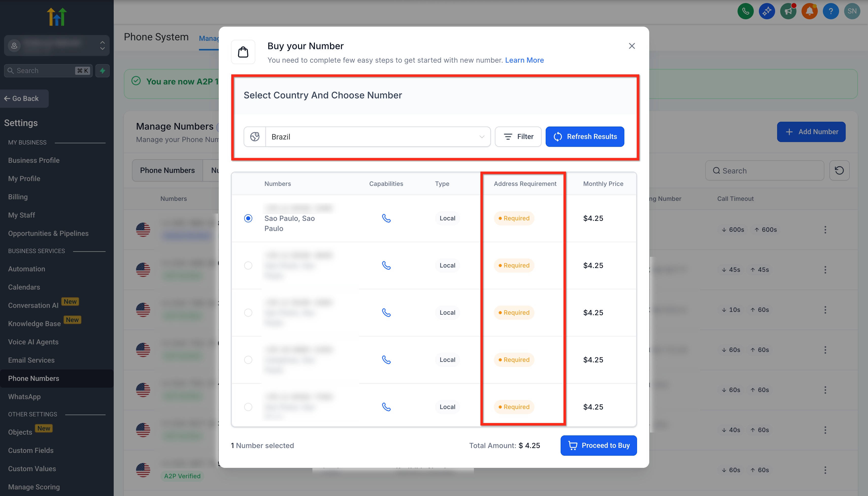
Task: Click the Monthly Price column header
Action: [x=603, y=184]
